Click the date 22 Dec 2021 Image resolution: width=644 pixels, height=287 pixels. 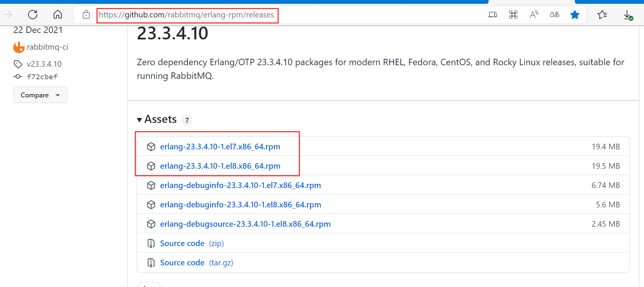38,30
